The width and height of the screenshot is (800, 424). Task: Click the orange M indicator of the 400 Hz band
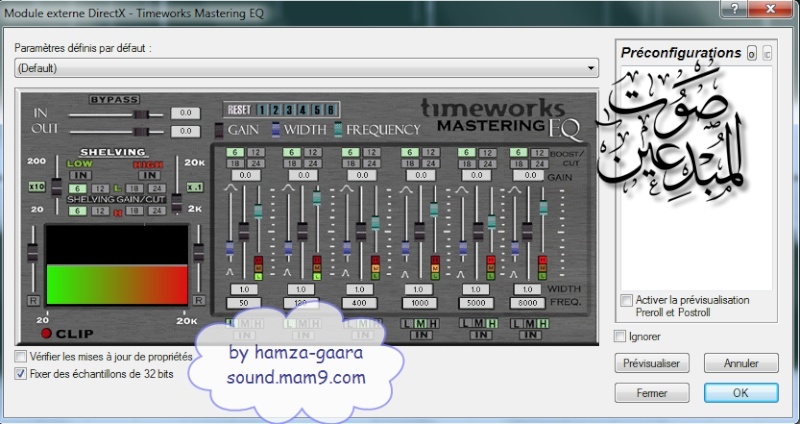[376, 268]
